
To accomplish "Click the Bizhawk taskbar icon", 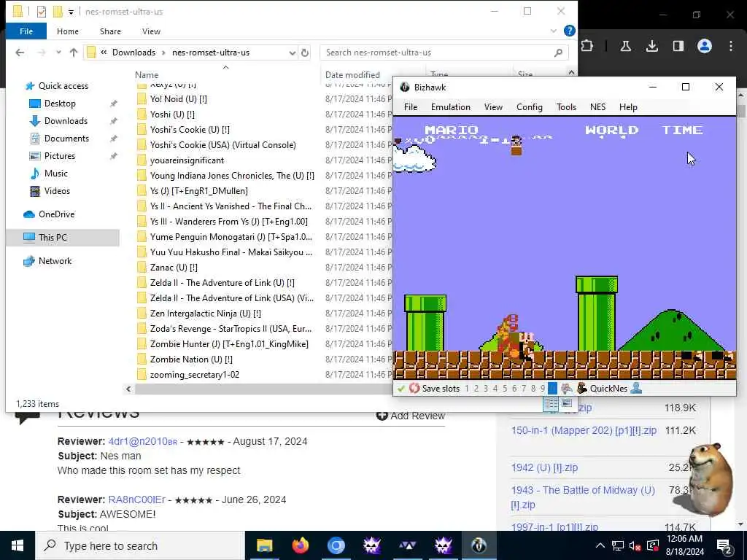I will [479, 545].
